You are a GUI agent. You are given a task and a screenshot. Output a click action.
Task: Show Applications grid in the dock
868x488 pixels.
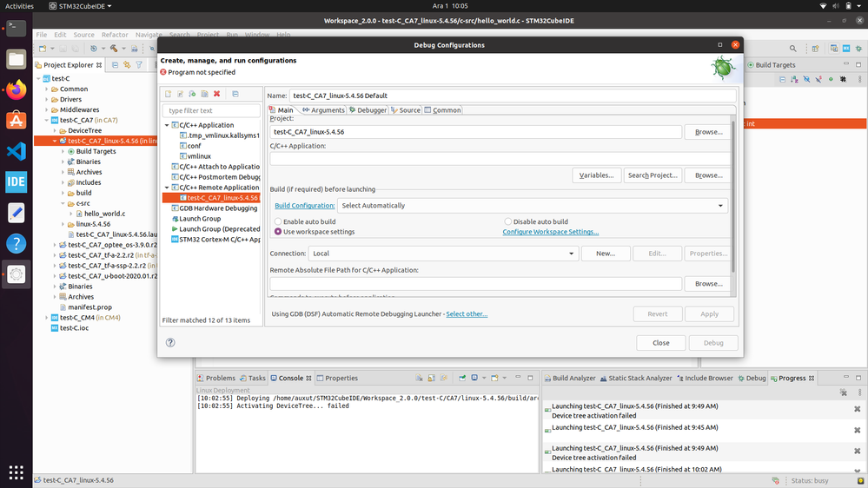pyautogui.click(x=16, y=472)
